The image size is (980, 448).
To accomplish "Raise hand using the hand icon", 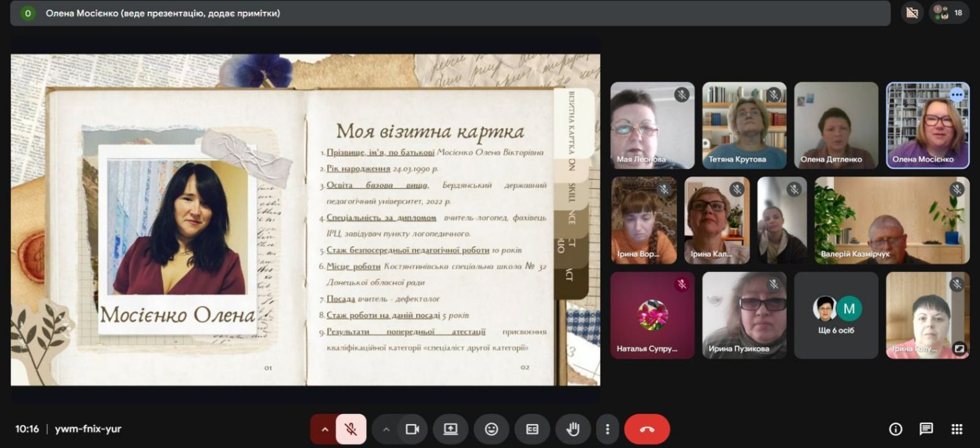I will [x=573, y=429].
